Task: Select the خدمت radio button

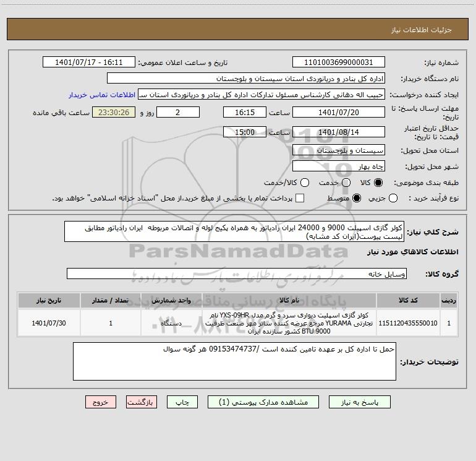Action: tap(346, 183)
